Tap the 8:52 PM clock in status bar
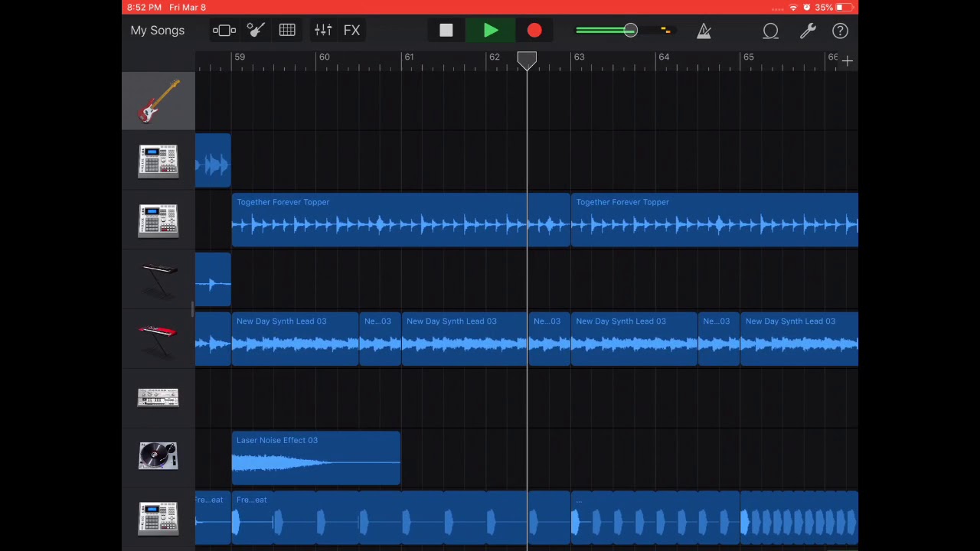Viewport: 980px width, 551px height. click(144, 8)
